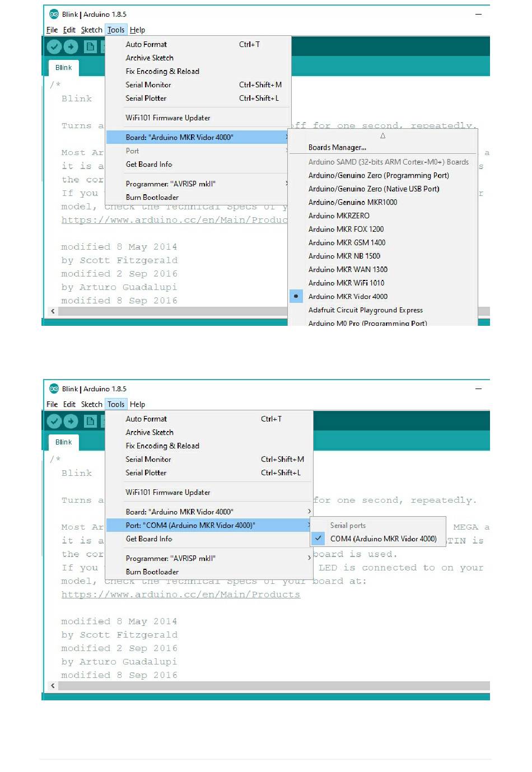Click the New sketch icon in the lower window

pyautogui.click(x=90, y=421)
